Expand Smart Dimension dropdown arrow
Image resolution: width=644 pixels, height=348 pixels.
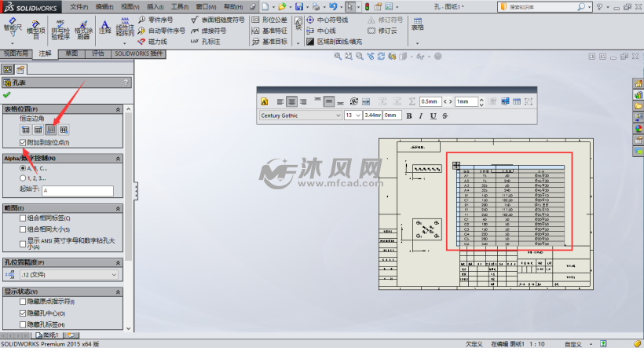(13, 43)
